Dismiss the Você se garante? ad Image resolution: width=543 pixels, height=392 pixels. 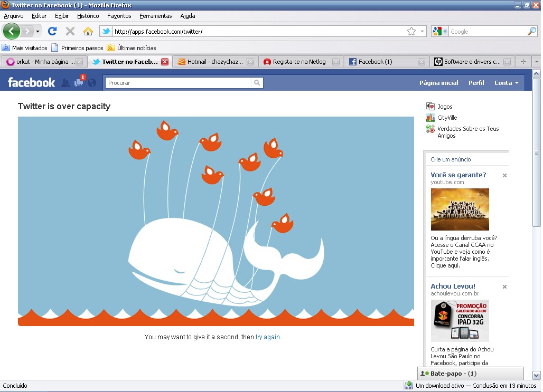pyautogui.click(x=504, y=175)
